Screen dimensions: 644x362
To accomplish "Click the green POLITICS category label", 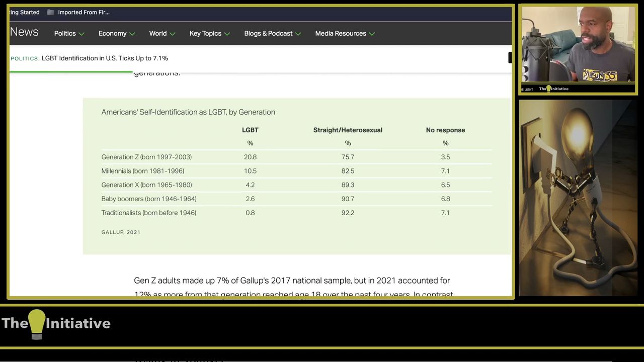I will [25, 59].
